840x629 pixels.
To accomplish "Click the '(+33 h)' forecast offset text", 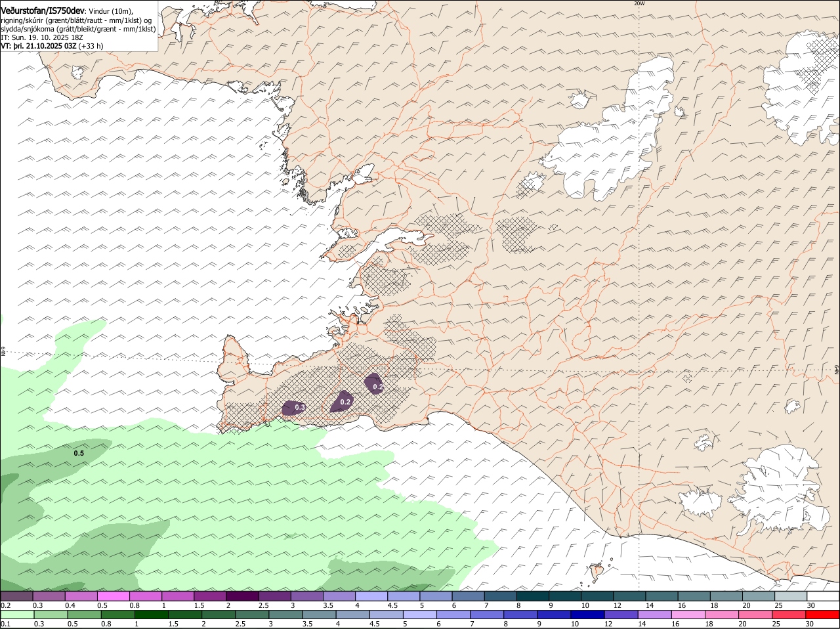I will pyautogui.click(x=91, y=46).
